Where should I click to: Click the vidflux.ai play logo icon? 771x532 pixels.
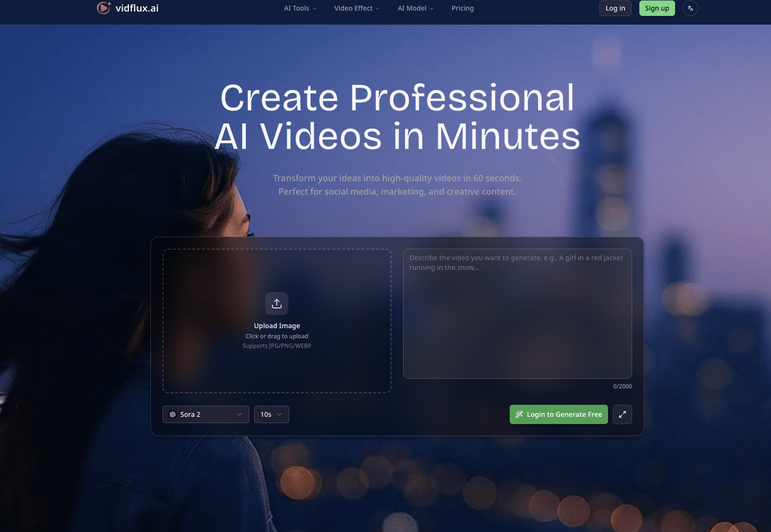click(104, 8)
